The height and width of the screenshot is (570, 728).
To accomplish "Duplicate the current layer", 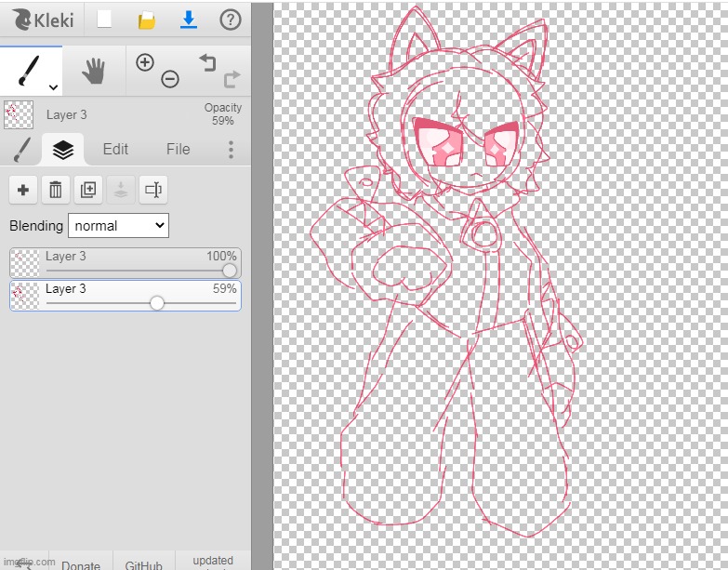I will [x=88, y=190].
